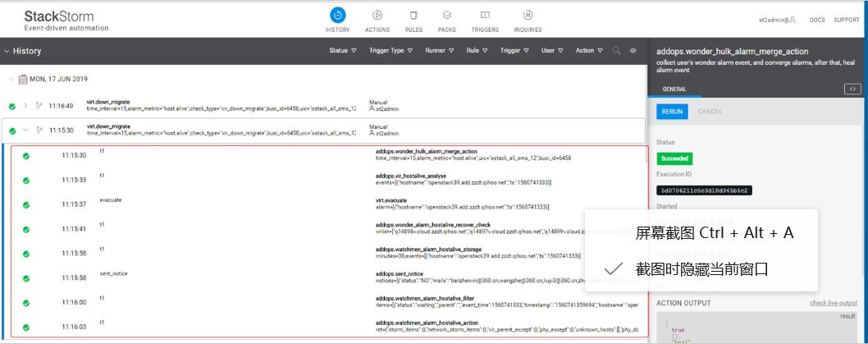Click the search magnifier in History bar
Image resolution: width=868 pixels, height=344 pixels.
pyautogui.click(x=617, y=50)
